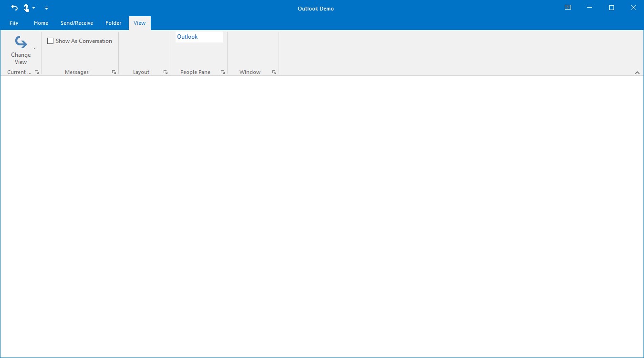Select the View tab

pyautogui.click(x=139, y=23)
